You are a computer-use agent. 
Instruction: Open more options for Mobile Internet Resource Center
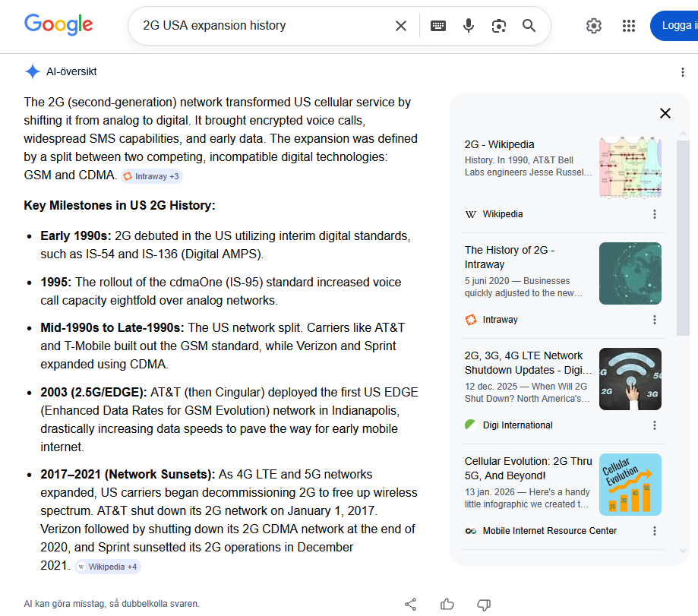pyautogui.click(x=655, y=530)
